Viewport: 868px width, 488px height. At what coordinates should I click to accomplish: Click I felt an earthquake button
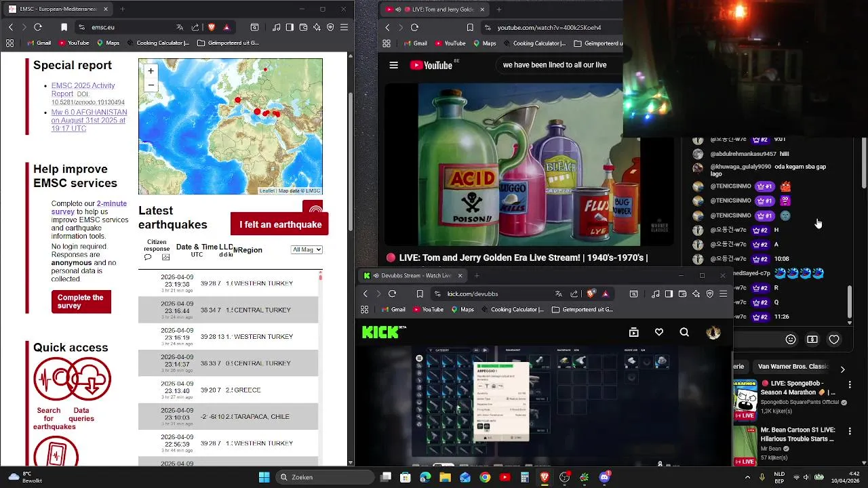click(280, 224)
